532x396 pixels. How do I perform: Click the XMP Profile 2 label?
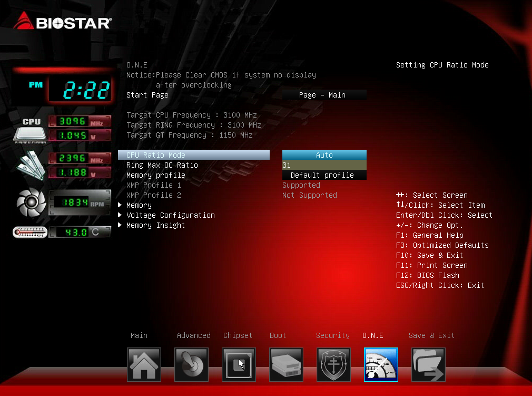tap(154, 195)
